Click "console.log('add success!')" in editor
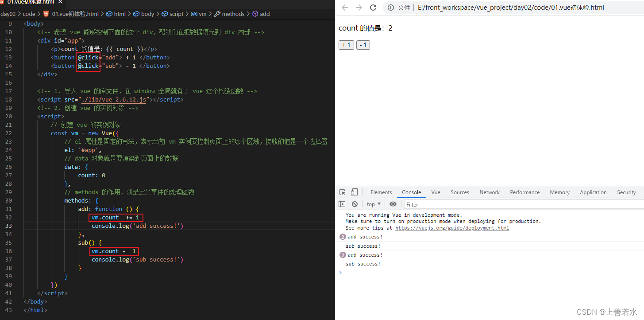 137,226
